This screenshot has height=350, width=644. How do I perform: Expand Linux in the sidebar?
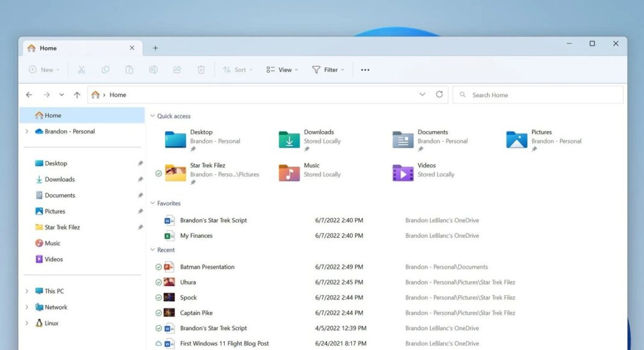(x=27, y=323)
